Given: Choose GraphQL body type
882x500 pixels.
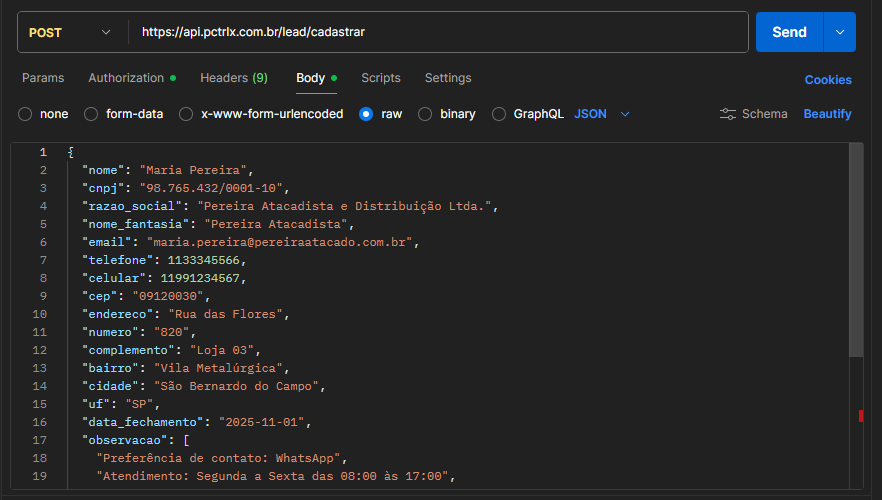Looking at the screenshot, I should click(499, 114).
